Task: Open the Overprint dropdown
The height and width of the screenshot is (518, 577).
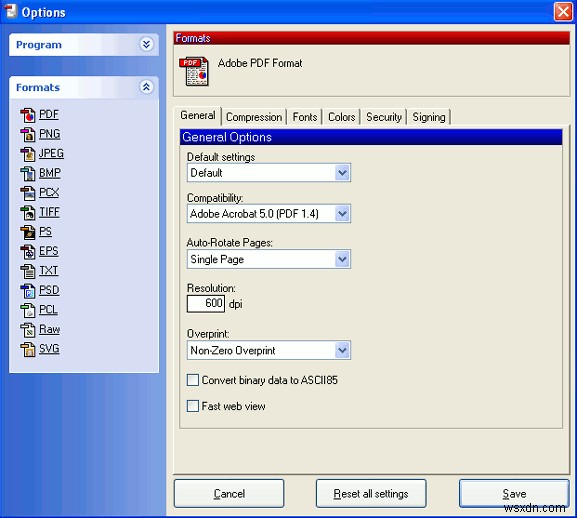Action: tap(269, 350)
